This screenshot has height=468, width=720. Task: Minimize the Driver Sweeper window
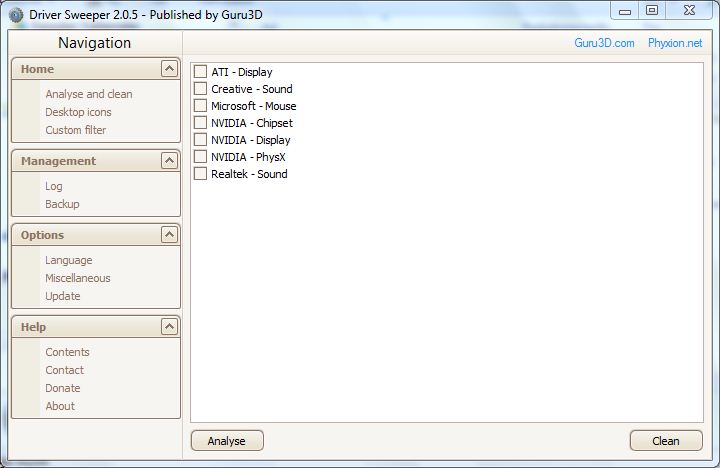point(626,10)
